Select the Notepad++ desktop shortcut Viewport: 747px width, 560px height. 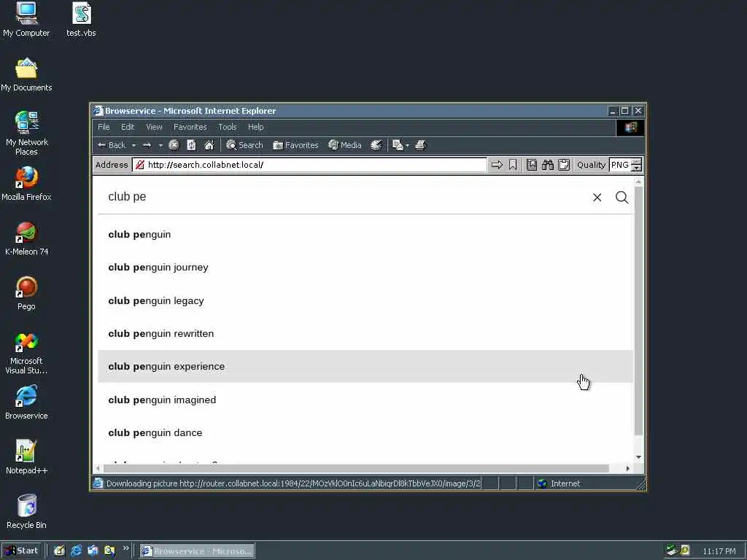(x=26, y=457)
